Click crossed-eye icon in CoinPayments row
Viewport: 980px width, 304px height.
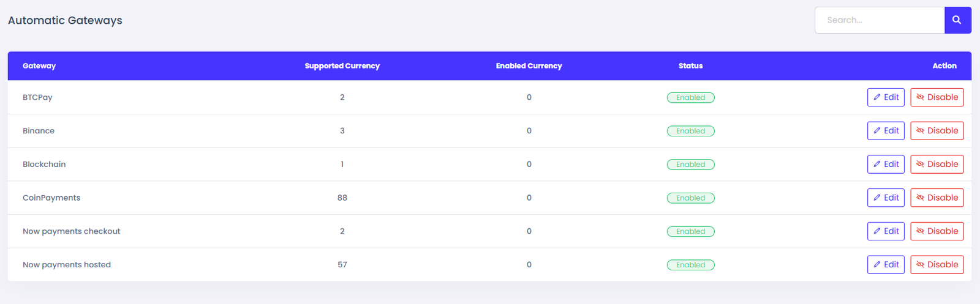920,198
